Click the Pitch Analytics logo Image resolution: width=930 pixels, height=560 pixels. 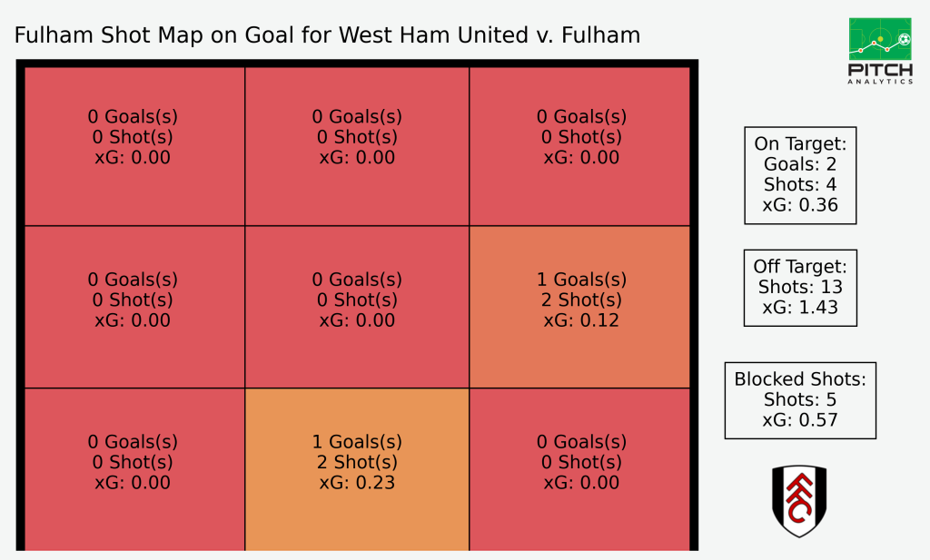880,51
